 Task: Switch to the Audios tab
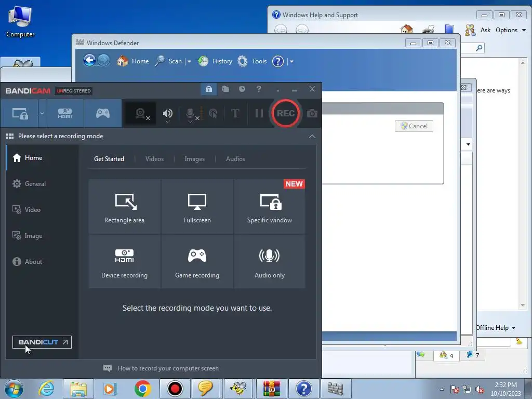click(x=235, y=159)
